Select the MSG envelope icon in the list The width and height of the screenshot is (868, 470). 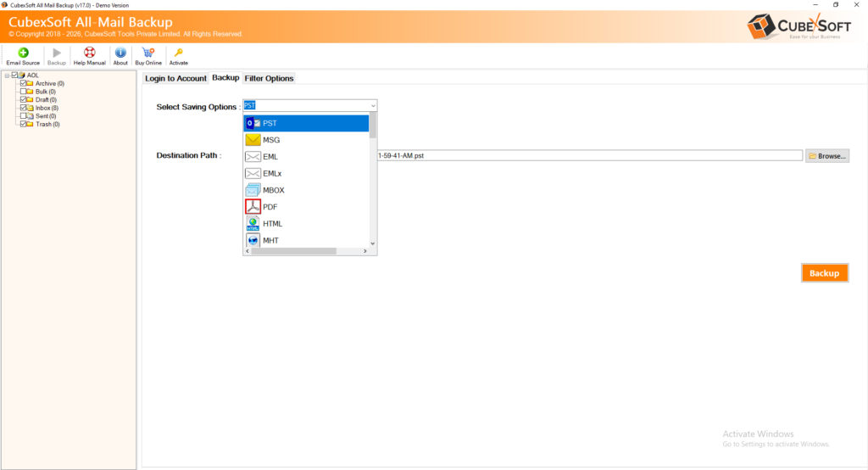(253, 140)
